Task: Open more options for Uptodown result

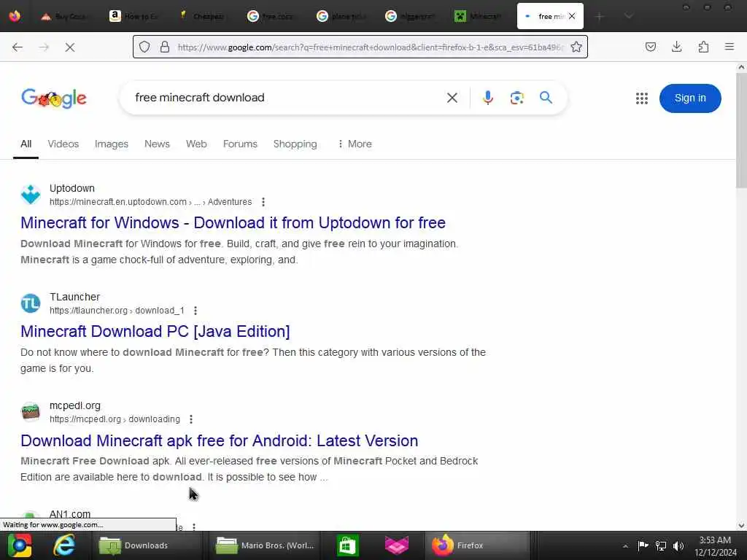Action: click(x=263, y=202)
